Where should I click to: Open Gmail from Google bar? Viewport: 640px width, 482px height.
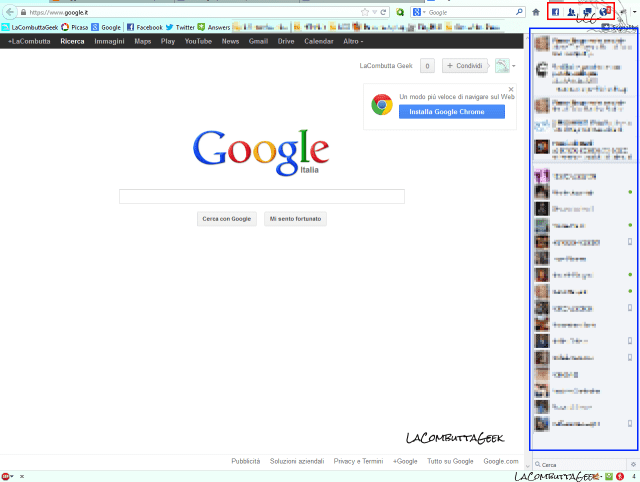pos(258,41)
